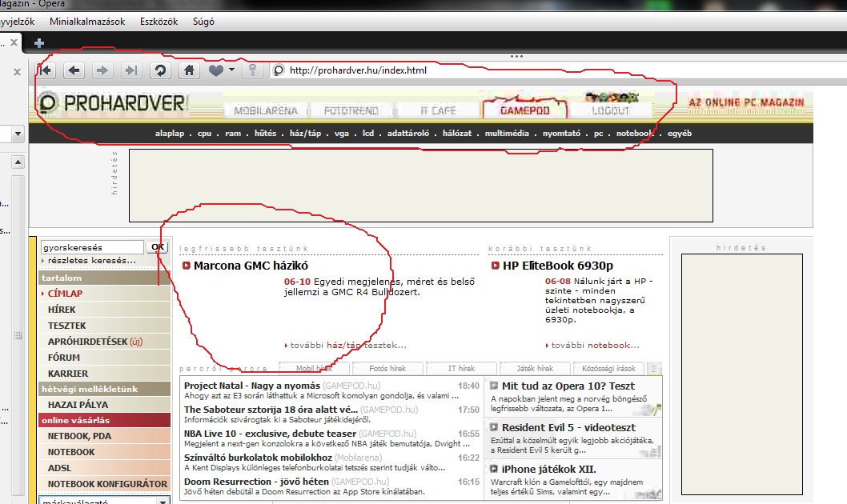
Task: Open the heart icon dropdown arrow
Action: [231, 70]
